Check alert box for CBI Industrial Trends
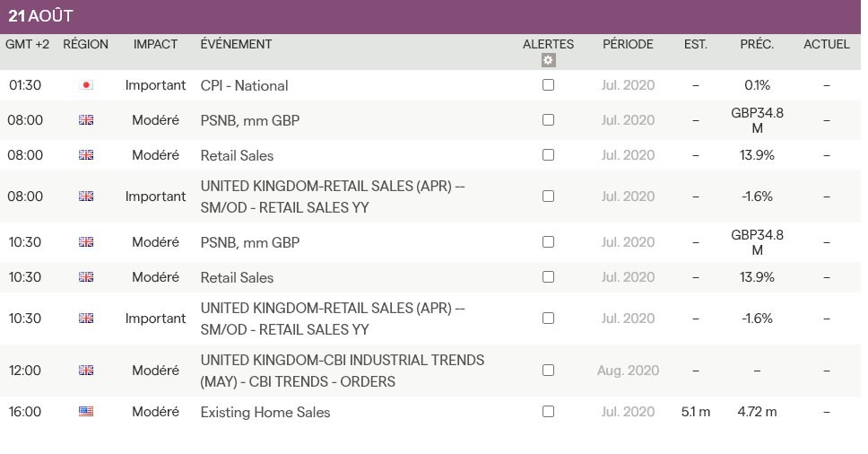The image size is (868, 454). coord(549,370)
